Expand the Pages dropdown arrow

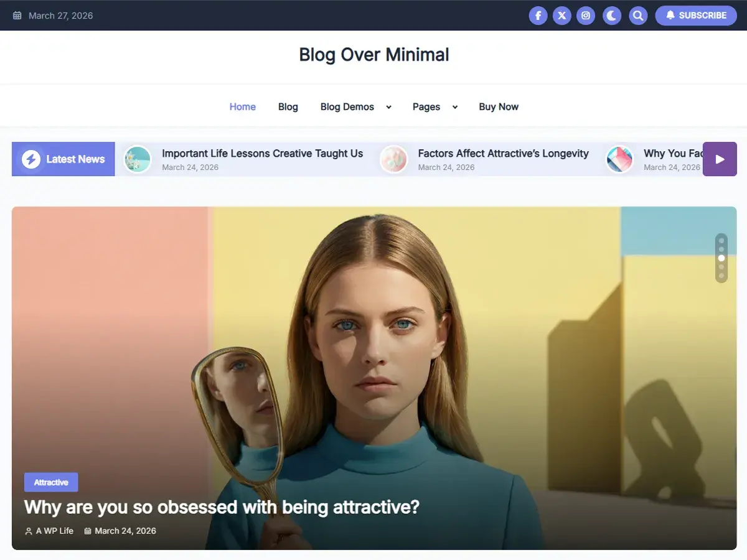click(x=454, y=107)
